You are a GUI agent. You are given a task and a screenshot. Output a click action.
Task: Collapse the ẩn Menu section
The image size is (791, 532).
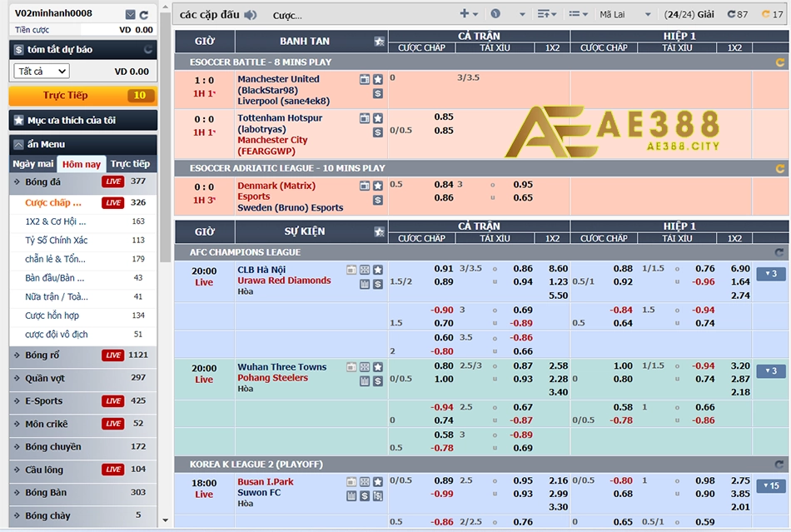83,144
